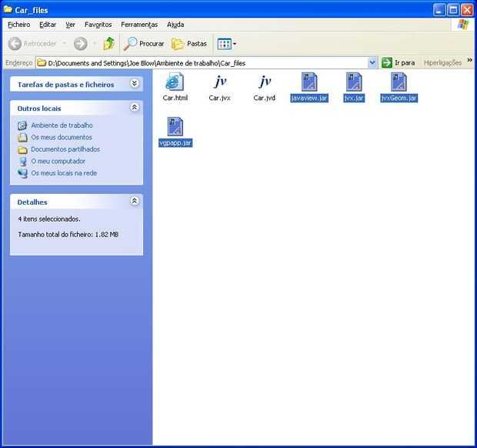Close the Car_files window

click(467, 10)
